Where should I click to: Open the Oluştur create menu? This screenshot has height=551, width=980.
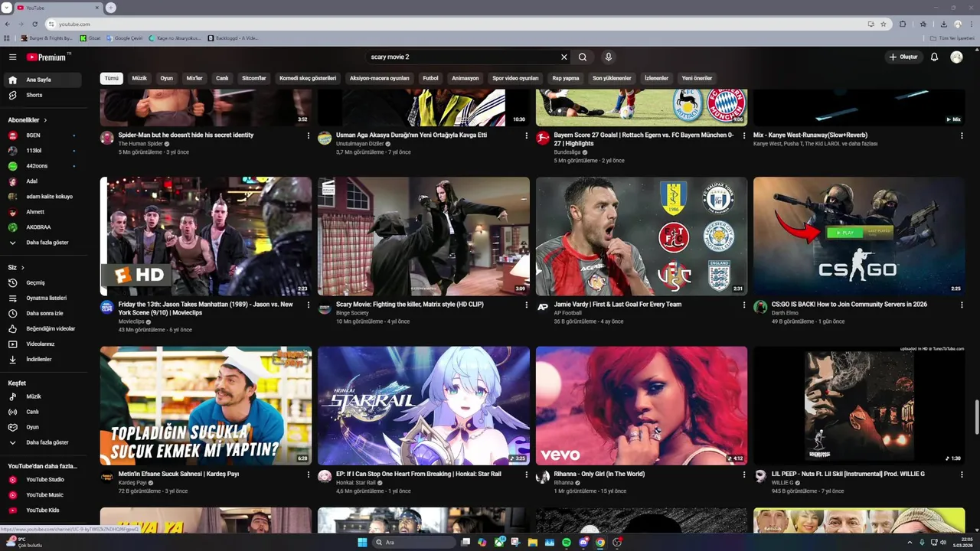pos(903,57)
